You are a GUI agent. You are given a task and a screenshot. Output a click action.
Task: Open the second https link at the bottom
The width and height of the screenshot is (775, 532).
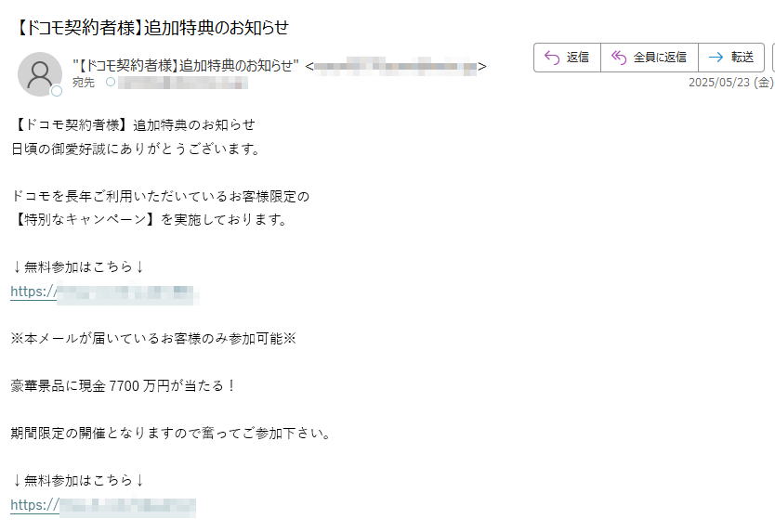(103, 505)
